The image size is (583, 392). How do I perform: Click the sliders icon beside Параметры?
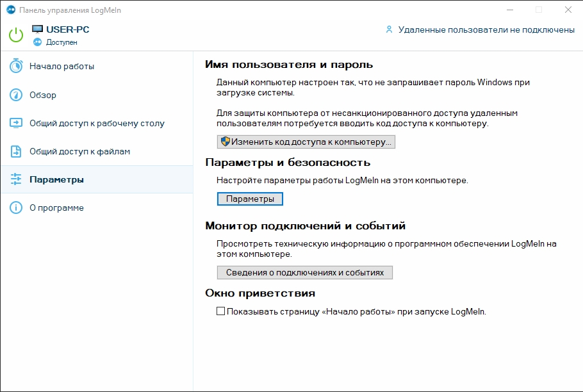click(17, 180)
